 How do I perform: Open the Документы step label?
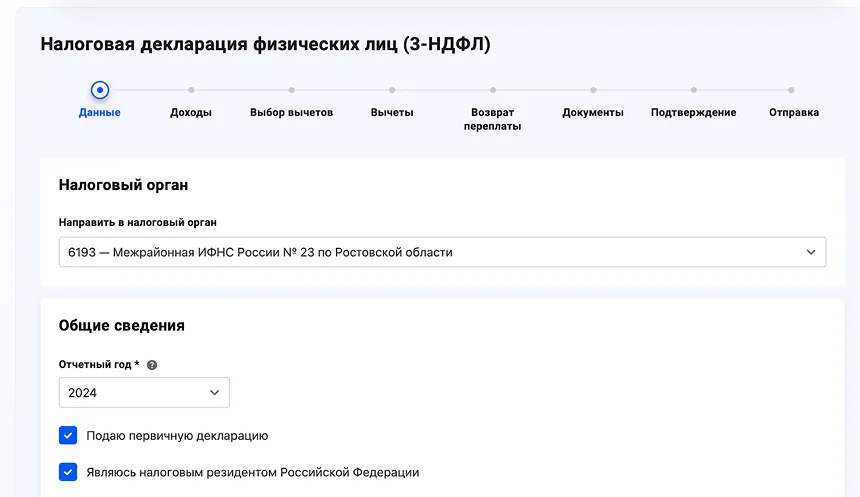tap(593, 113)
